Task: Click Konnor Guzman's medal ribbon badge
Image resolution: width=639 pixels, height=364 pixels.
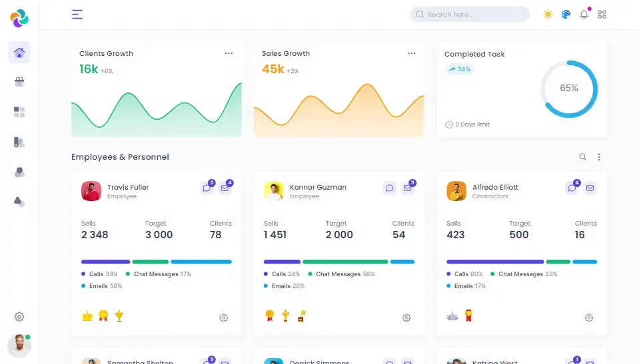Action: coord(269,316)
